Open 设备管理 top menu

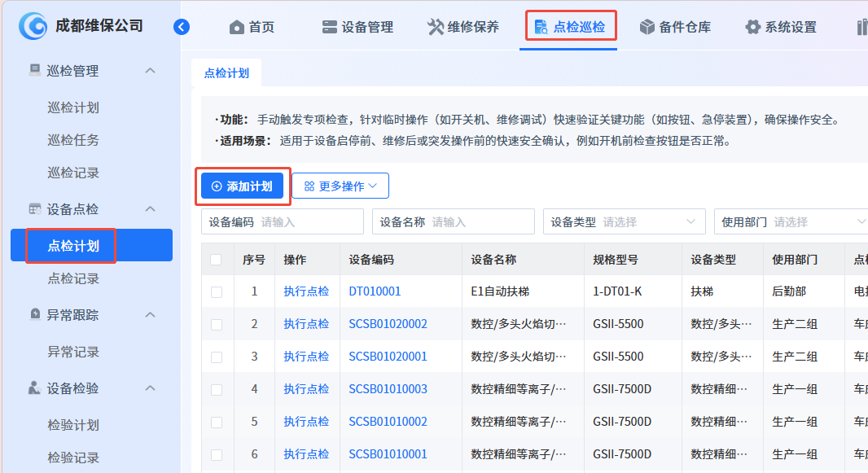tap(357, 27)
